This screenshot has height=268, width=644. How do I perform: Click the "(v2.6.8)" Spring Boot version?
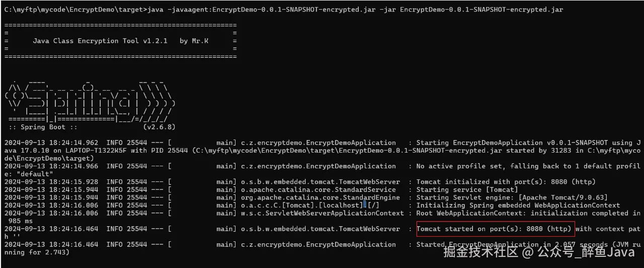coord(159,127)
